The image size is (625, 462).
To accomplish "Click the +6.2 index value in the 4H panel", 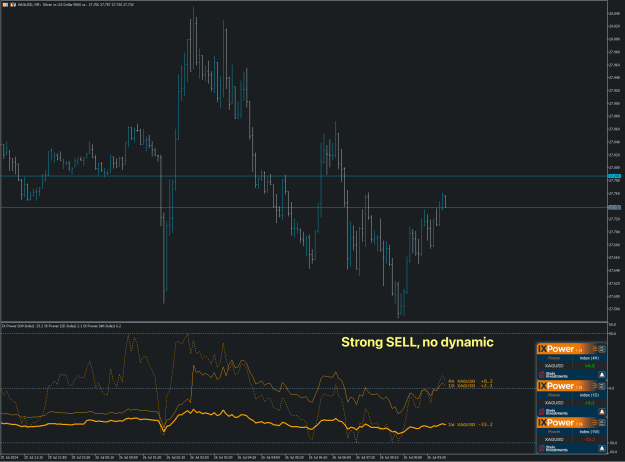I will (590, 366).
